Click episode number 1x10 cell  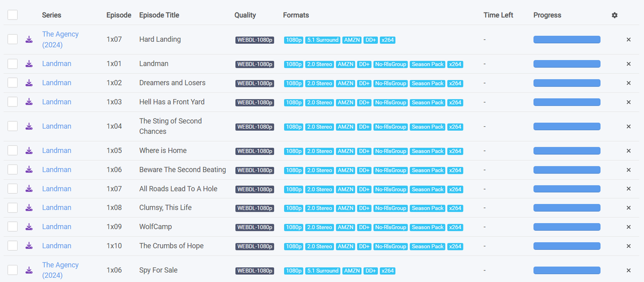[114, 246]
